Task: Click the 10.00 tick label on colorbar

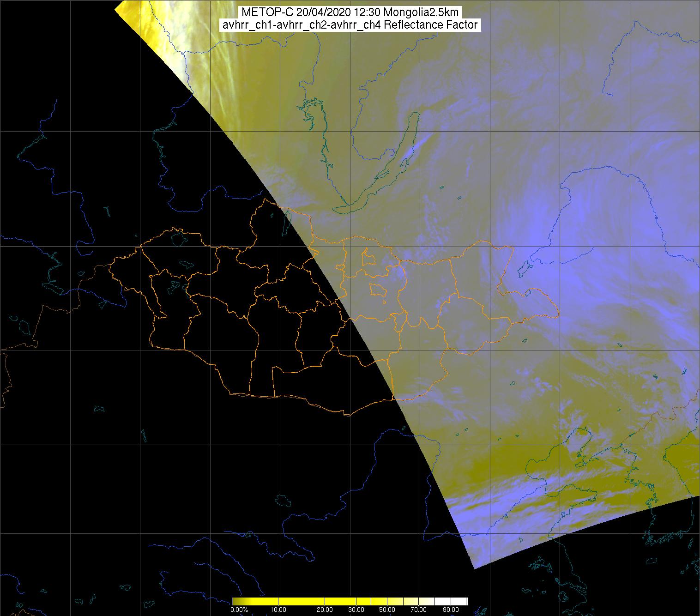Action: [278, 610]
